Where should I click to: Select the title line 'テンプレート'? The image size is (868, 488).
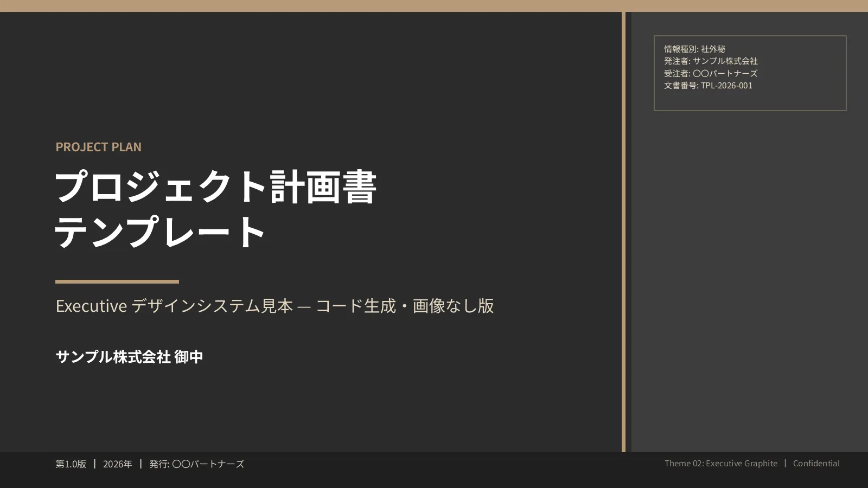pyautogui.click(x=161, y=232)
